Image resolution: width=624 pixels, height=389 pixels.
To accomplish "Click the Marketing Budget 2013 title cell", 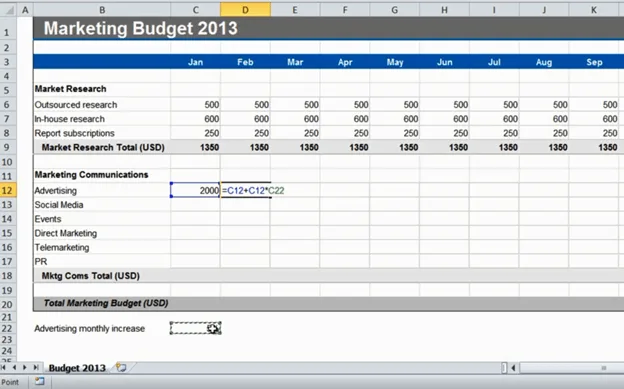I will (x=140, y=28).
